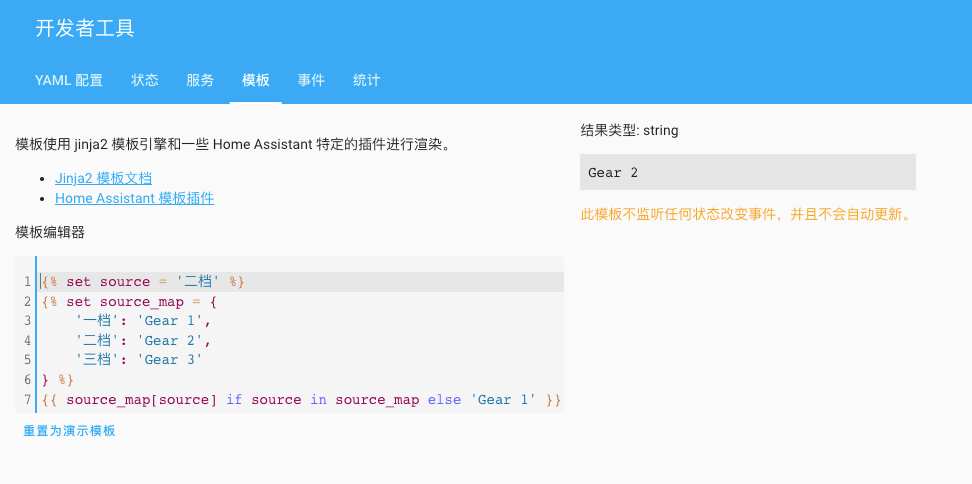Viewport: 972px width, 484px height.
Task: Click code line 1 setting source
Action: [x=143, y=282]
